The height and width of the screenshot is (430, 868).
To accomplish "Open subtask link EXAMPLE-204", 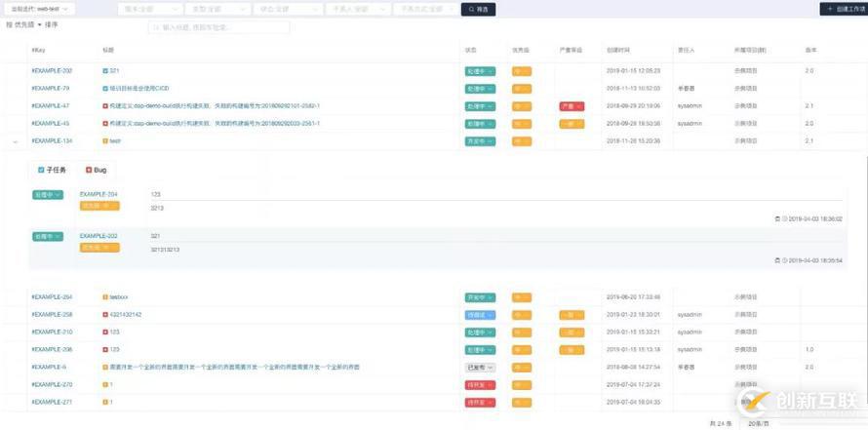I will tap(99, 194).
